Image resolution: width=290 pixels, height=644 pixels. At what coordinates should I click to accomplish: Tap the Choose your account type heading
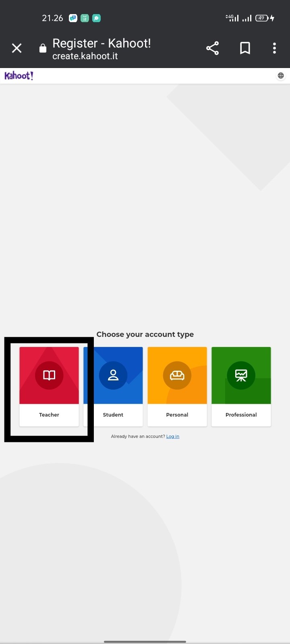[145, 334]
